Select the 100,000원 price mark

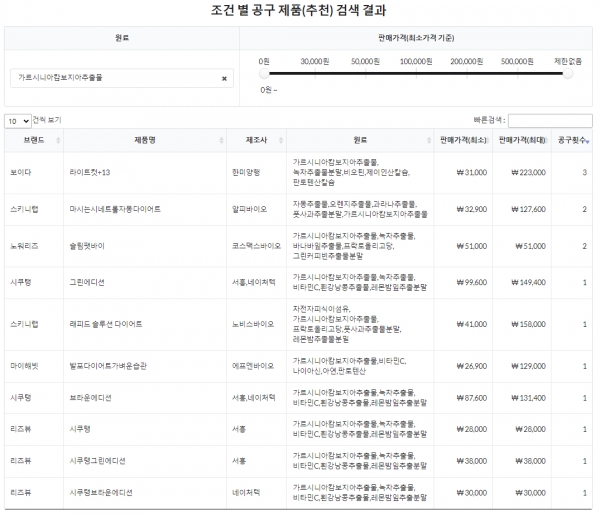[416, 62]
